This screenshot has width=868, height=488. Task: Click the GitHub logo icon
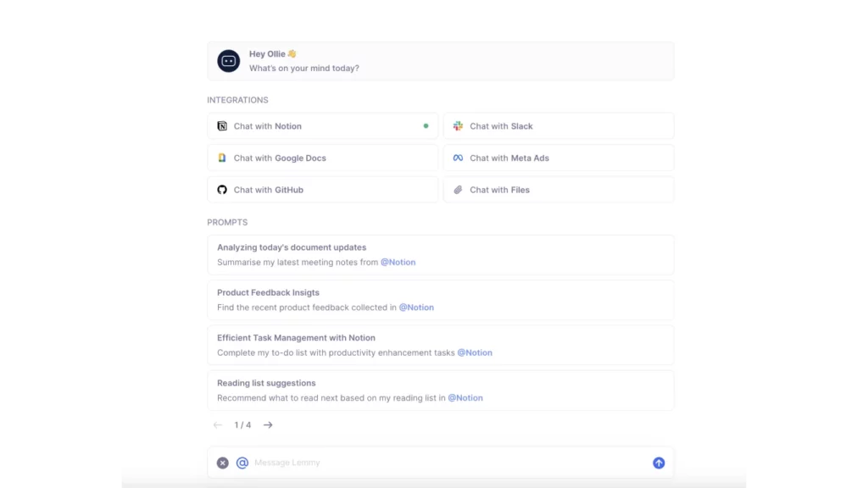(x=222, y=190)
